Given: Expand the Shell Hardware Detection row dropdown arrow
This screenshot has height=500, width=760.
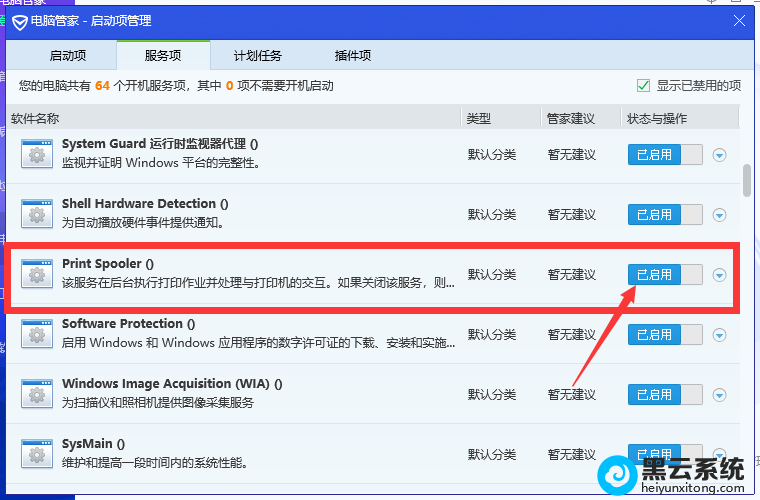Looking at the screenshot, I should (719, 215).
